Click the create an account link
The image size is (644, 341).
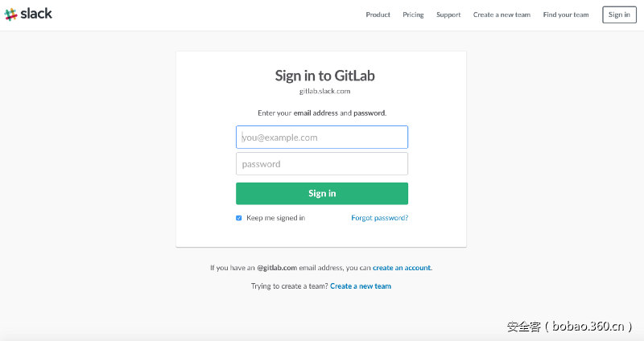coord(402,267)
